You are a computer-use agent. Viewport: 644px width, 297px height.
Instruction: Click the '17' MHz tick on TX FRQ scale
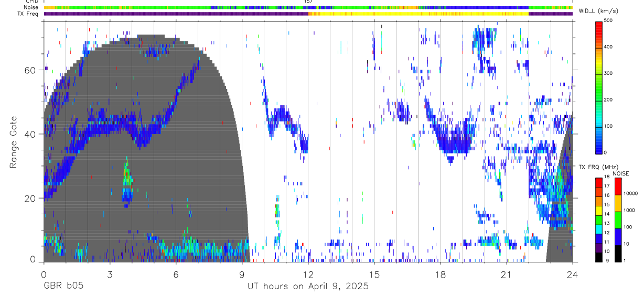pyautogui.click(x=607, y=186)
